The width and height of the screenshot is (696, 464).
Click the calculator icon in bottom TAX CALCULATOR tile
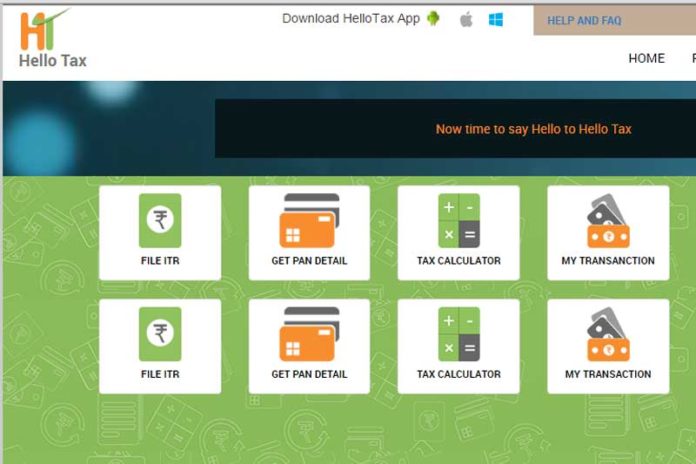pyautogui.click(x=459, y=334)
